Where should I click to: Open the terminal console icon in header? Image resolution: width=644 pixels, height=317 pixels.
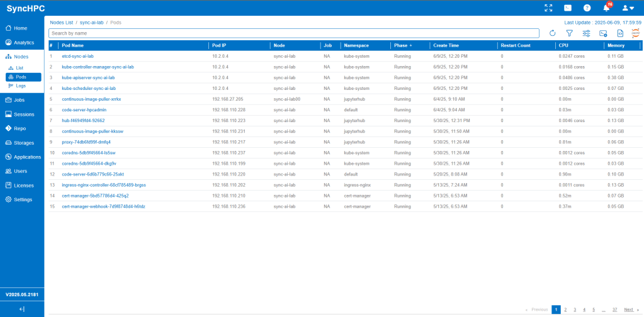pyautogui.click(x=568, y=8)
